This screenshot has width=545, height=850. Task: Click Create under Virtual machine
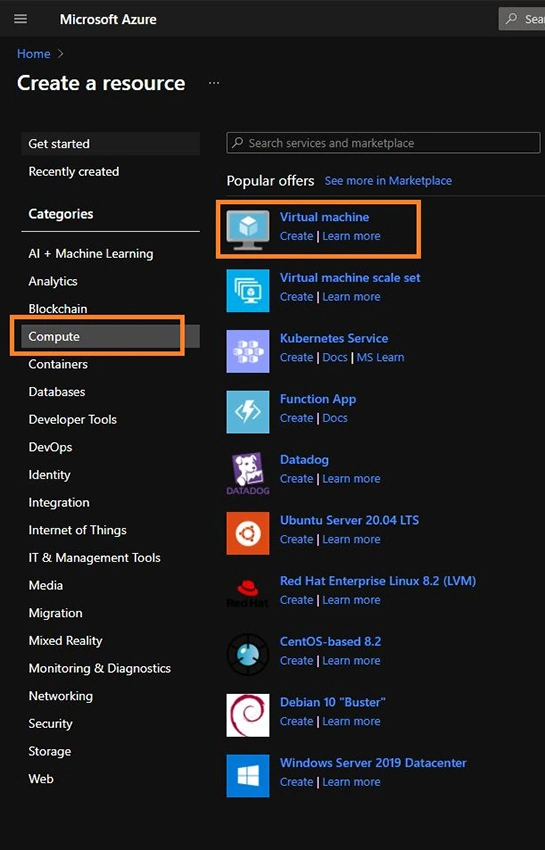(296, 236)
